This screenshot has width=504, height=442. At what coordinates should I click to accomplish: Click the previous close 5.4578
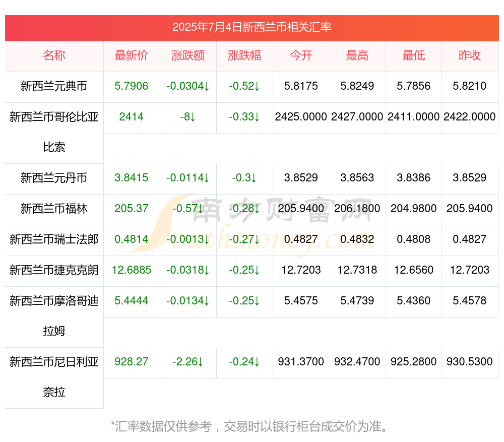click(x=470, y=300)
